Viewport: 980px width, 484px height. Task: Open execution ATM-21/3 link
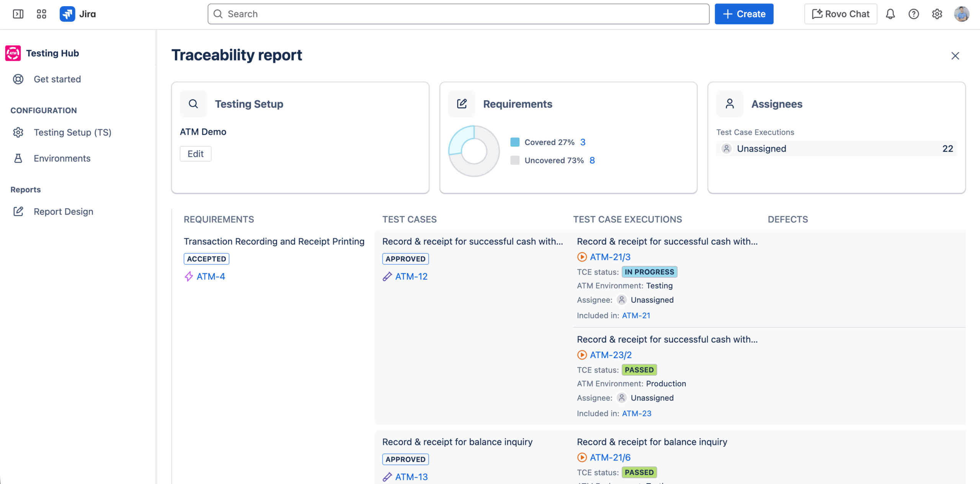coord(610,257)
